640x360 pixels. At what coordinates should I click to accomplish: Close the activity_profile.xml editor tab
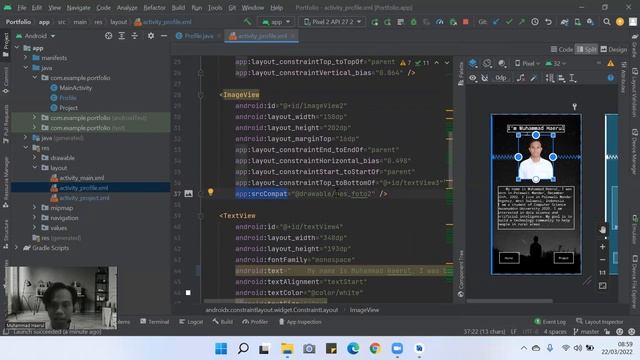pyautogui.click(x=293, y=36)
